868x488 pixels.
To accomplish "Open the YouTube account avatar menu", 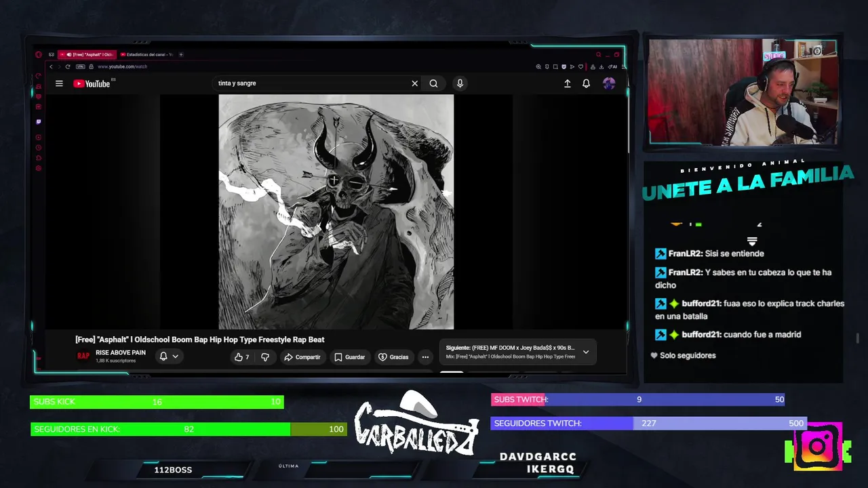I will tap(609, 83).
